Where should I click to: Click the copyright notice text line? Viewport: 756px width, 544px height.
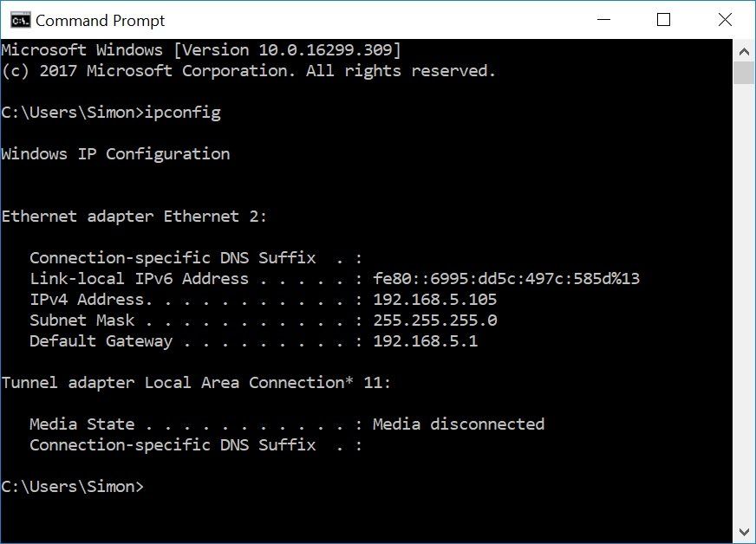(249, 70)
